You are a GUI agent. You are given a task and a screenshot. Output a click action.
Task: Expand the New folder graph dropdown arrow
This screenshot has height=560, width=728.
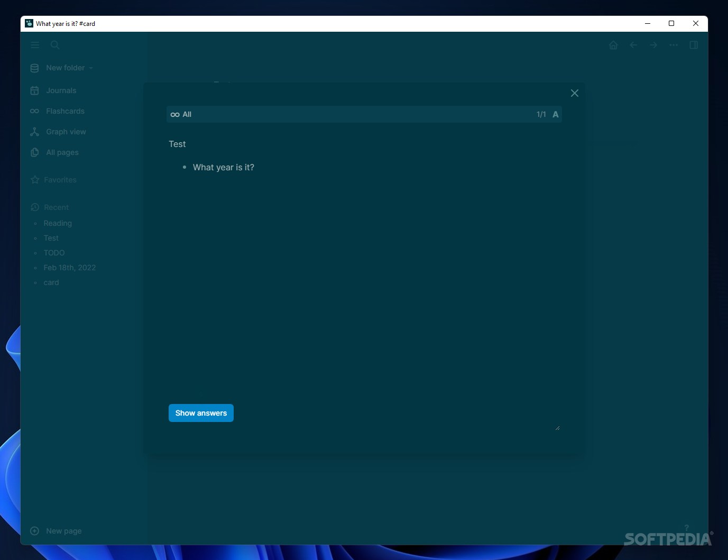(91, 68)
